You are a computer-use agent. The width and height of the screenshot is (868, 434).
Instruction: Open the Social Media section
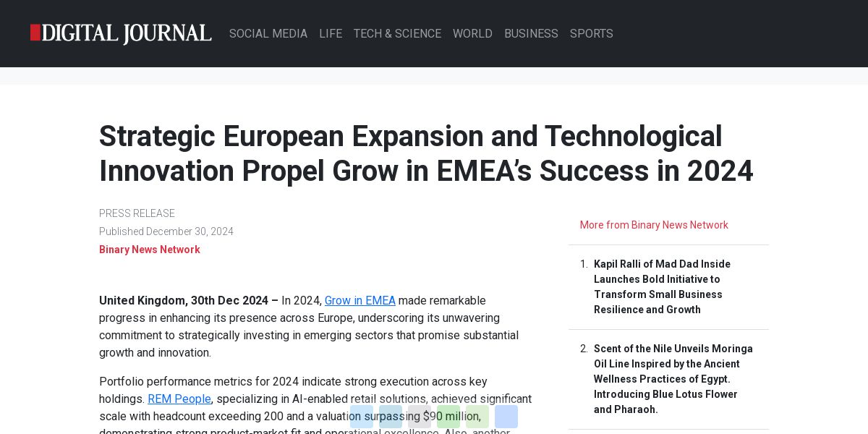pos(268,33)
